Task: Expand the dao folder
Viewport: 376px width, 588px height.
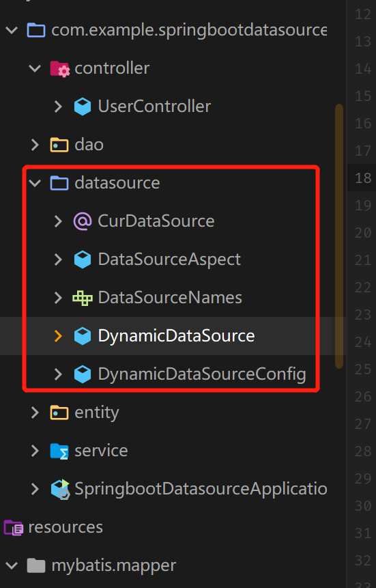Action: pyautogui.click(x=35, y=145)
